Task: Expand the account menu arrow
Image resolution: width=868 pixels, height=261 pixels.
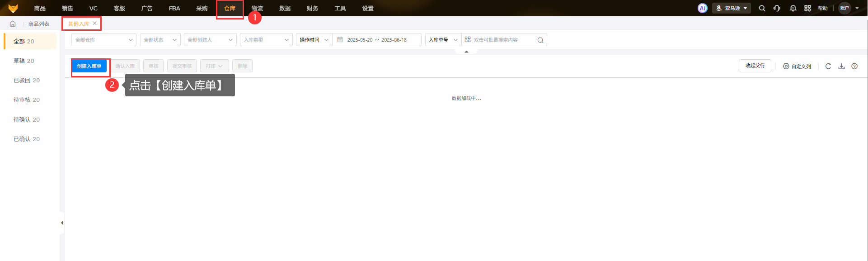Action: (x=857, y=8)
